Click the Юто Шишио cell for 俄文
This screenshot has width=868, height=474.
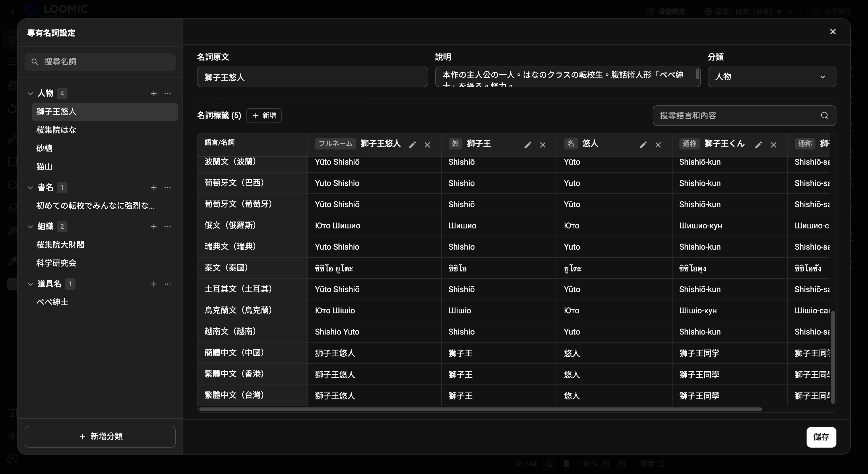coord(374,225)
